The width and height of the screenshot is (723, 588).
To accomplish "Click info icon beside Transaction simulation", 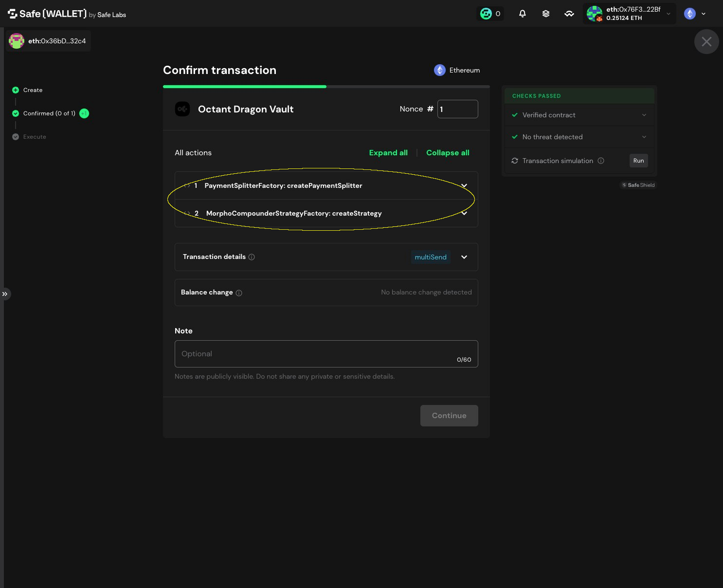I will [601, 161].
